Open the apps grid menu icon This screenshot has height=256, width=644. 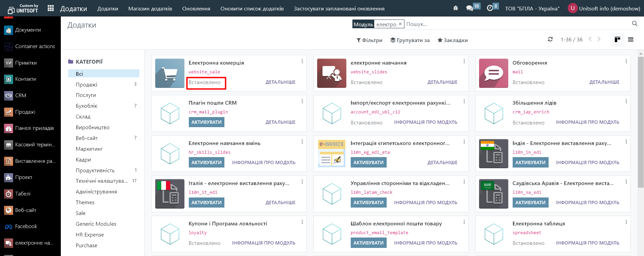[x=51, y=8]
